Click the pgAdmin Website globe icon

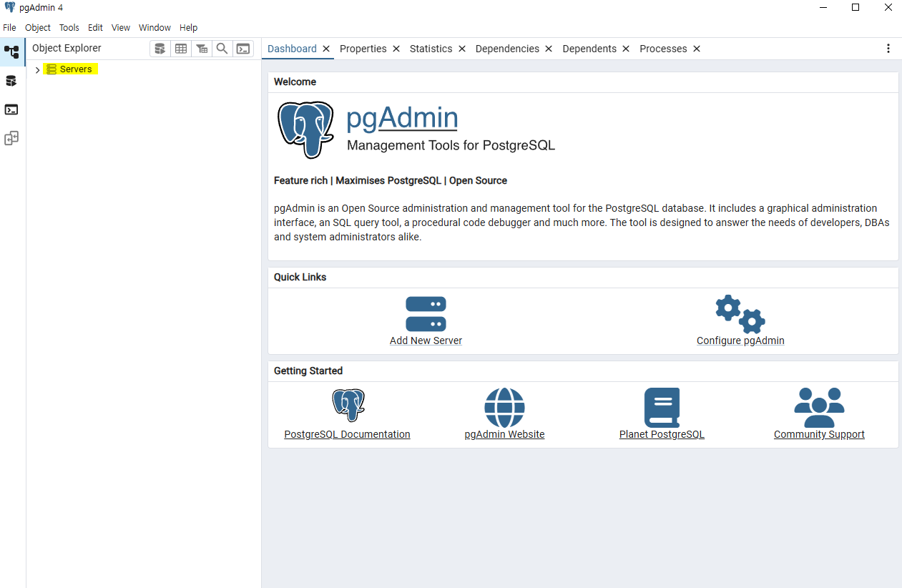click(504, 408)
